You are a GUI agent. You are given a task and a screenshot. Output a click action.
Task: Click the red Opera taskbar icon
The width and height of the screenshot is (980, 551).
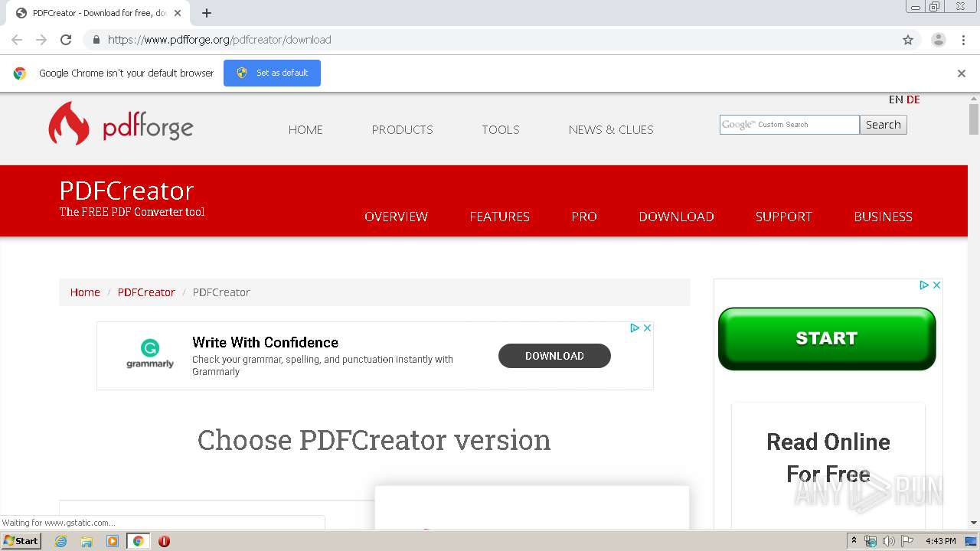pyautogui.click(x=164, y=541)
